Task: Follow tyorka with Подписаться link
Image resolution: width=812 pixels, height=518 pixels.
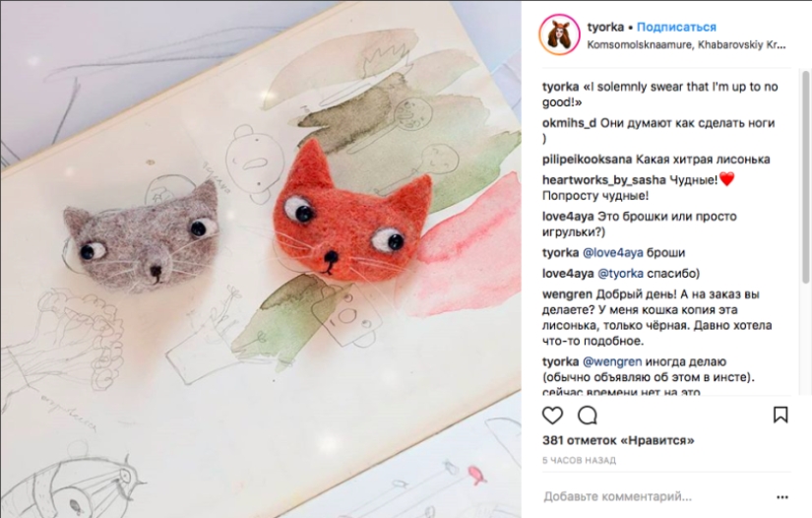Action: click(x=676, y=27)
